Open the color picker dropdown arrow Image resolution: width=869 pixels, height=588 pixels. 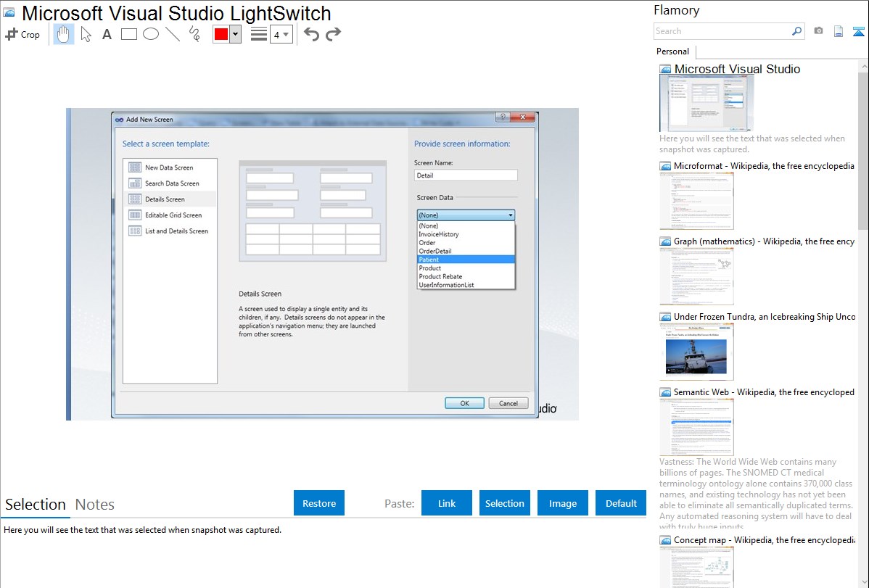point(235,34)
